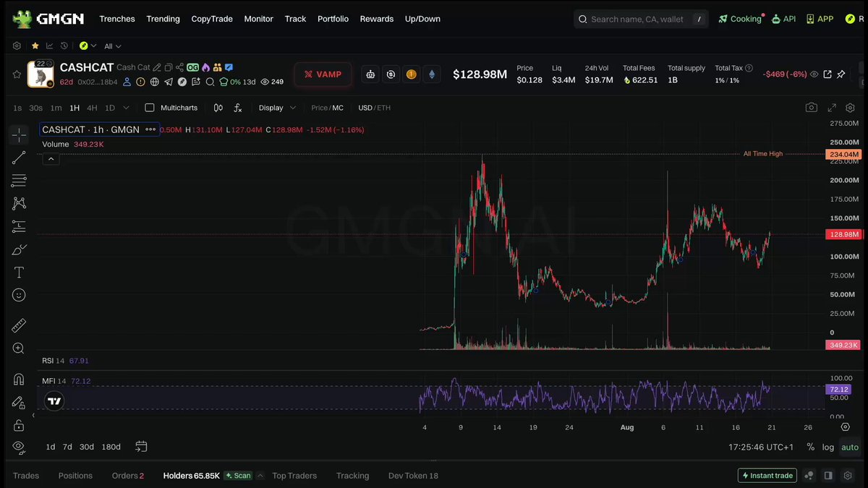Viewport: 868px width, 488px height.
Task: Select the text annotation tool
Action: click(19, 273)
